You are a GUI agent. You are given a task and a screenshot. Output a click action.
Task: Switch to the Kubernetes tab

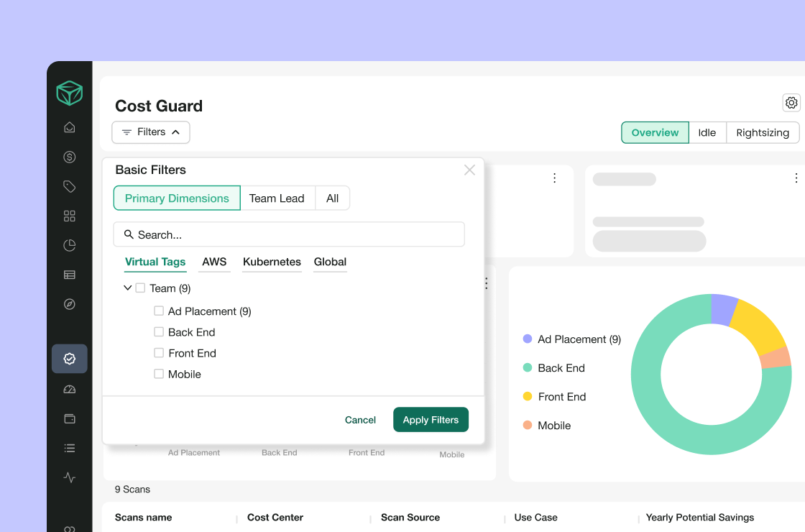pyautogui.click(x=272, y=262)
